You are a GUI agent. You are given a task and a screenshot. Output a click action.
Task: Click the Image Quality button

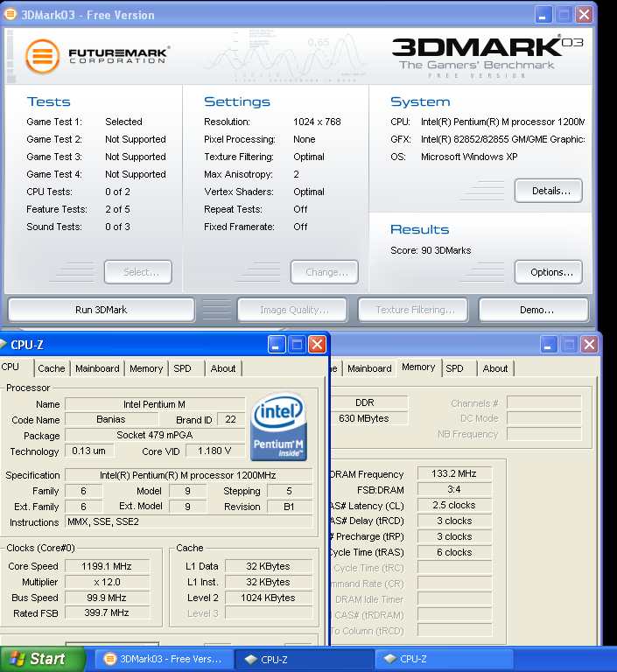(292, 310)
